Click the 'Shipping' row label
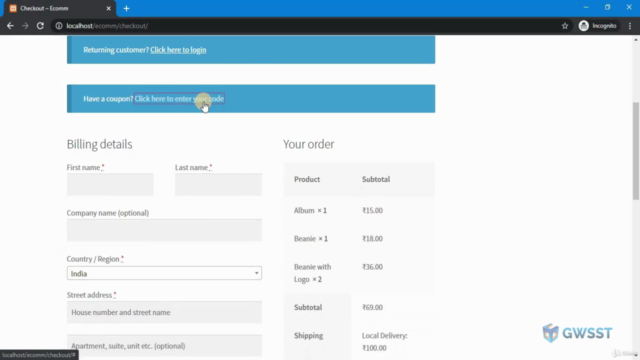This screenshot has height=360, width=640. point(309,336)
